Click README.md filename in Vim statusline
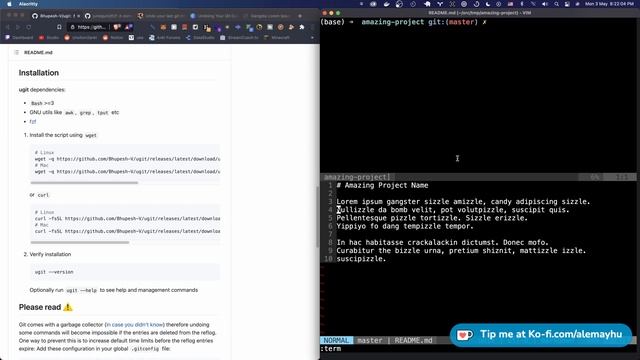Image resolution: width=640 pixels, height=360 pixels. click(413, 340)
